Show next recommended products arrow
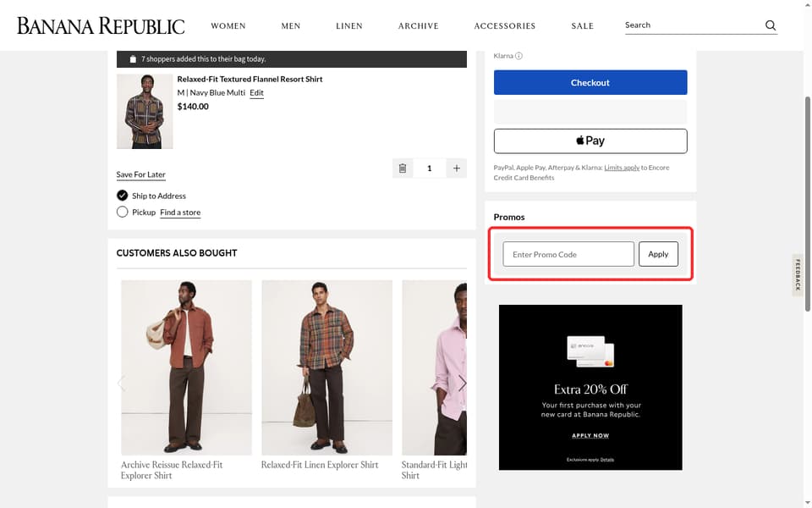The image size is (812, 508). click(x=462, y=383)
